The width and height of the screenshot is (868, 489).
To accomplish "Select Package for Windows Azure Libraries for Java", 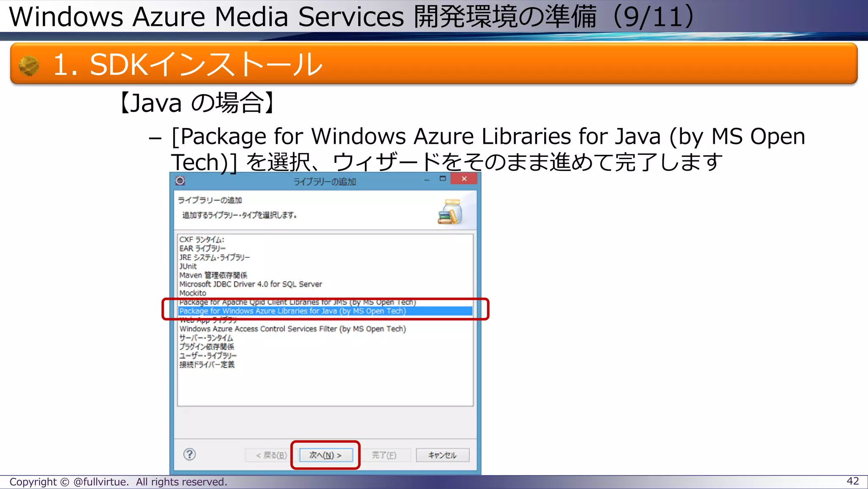I will pyautogui.click(x=325, y=311).
